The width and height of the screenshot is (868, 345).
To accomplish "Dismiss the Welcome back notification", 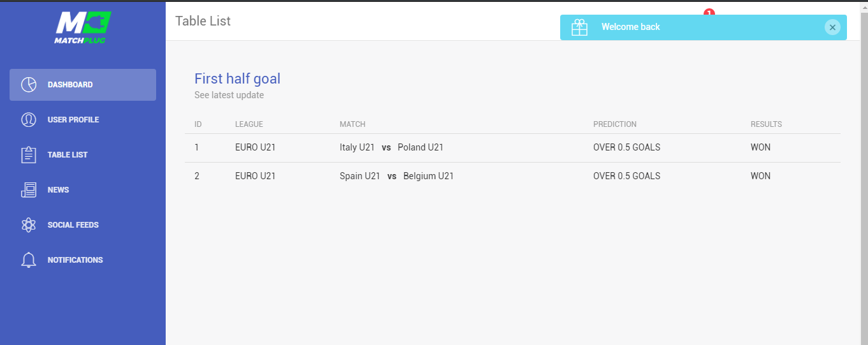I will [x=832, y=27].
